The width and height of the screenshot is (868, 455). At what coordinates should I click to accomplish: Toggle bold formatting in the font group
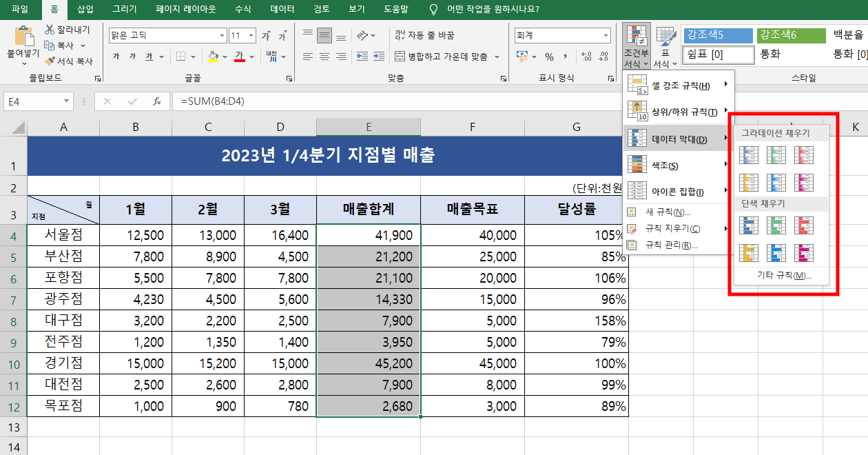click(116, 57)
